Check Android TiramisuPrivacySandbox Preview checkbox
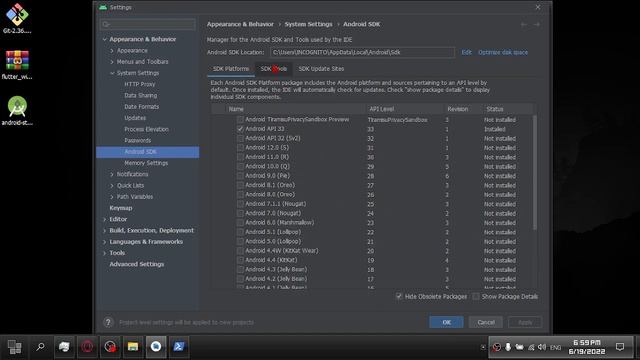Viewport: 640px width, 360px height. (x=240, y=120)
